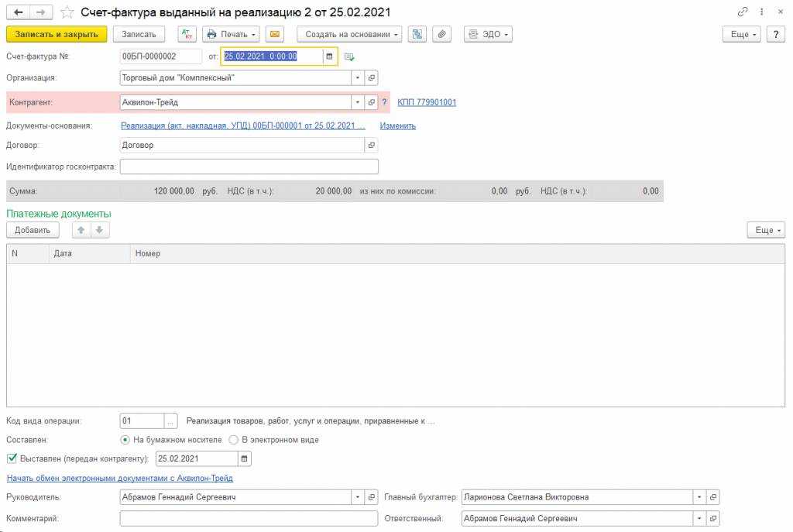The height and width of the screenshot is (532, 793).
Task: Click the Дт/Кт postings icon
Action: coord(187,34)
